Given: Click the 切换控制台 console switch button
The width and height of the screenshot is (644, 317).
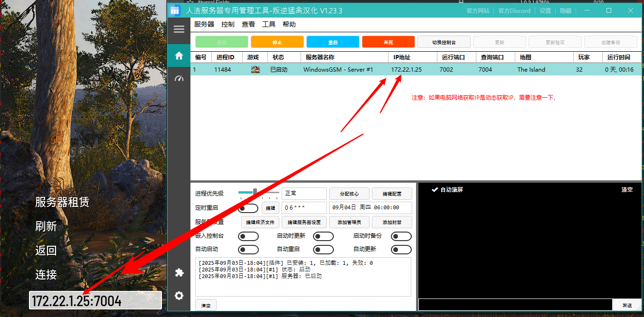Looking at the screenshot, I should (444, 42).
